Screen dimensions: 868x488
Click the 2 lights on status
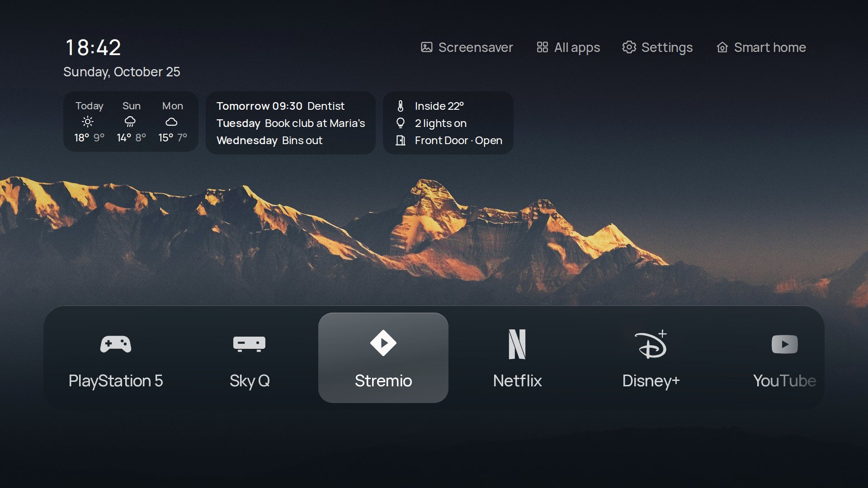click(441, 123)
